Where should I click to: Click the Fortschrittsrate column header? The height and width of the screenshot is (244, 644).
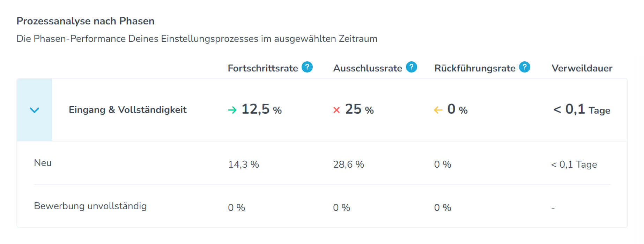(262, 68)
